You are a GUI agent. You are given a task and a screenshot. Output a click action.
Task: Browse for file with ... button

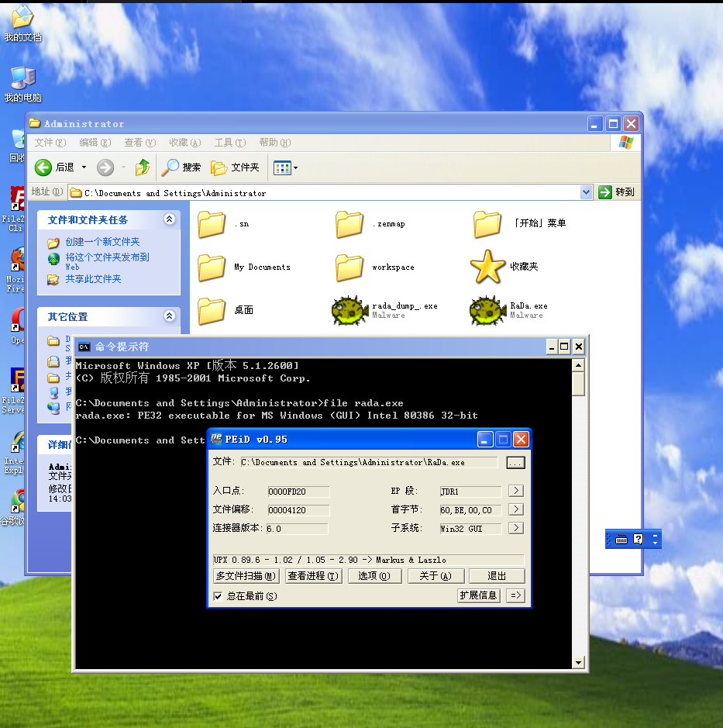pyautogui.click(x=515, y=462)
